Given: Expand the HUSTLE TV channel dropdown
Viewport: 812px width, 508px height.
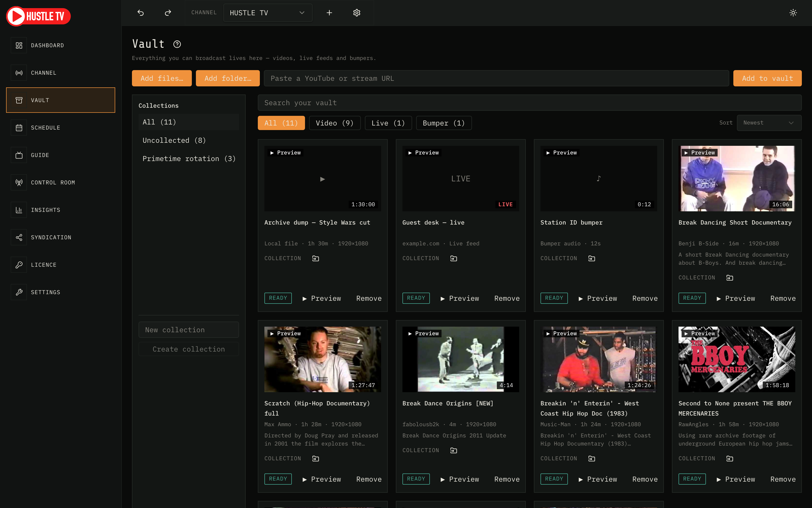Looking at the screenshot, I should pos(268,13).
